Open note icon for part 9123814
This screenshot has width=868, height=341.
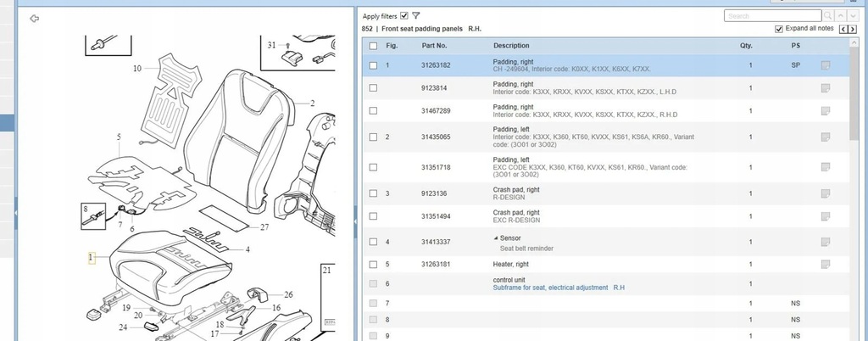tap(826, 88)
